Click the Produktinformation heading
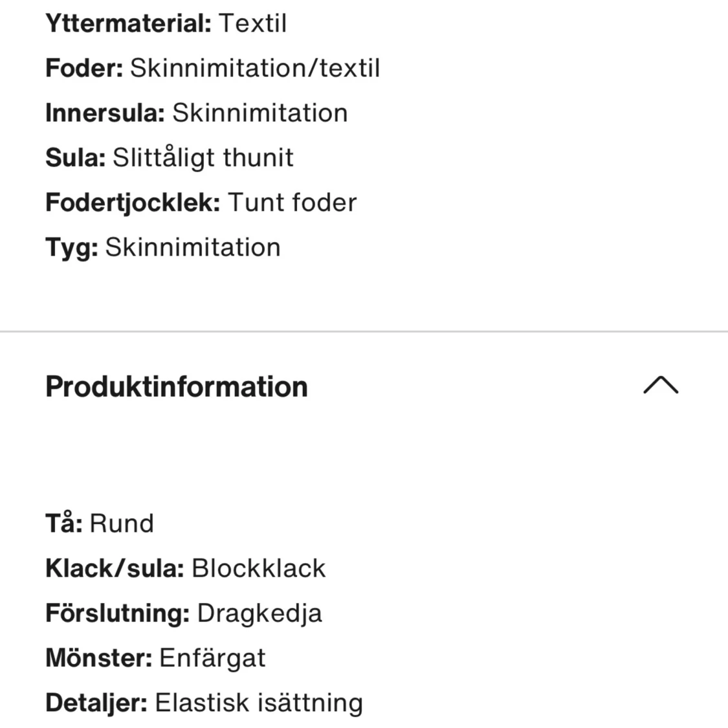Image resolution: width=728 pixels, height=728 pixels. [177, 386]
